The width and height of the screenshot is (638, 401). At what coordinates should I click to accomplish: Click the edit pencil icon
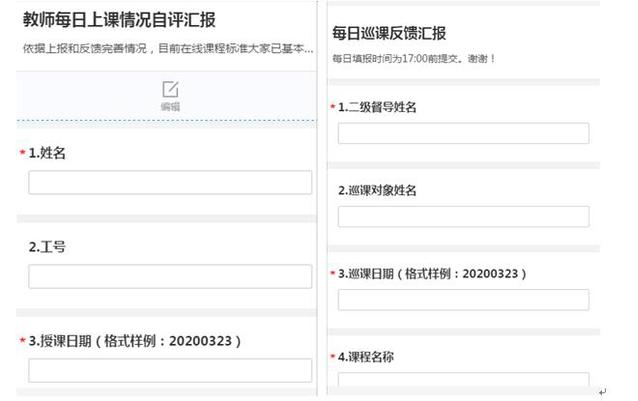coord(170,89)
